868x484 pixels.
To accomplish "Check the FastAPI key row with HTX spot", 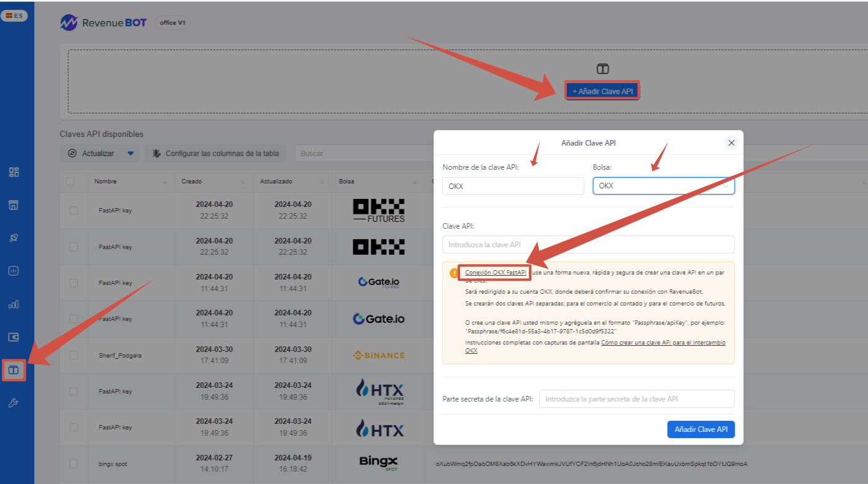I will 74,427.
